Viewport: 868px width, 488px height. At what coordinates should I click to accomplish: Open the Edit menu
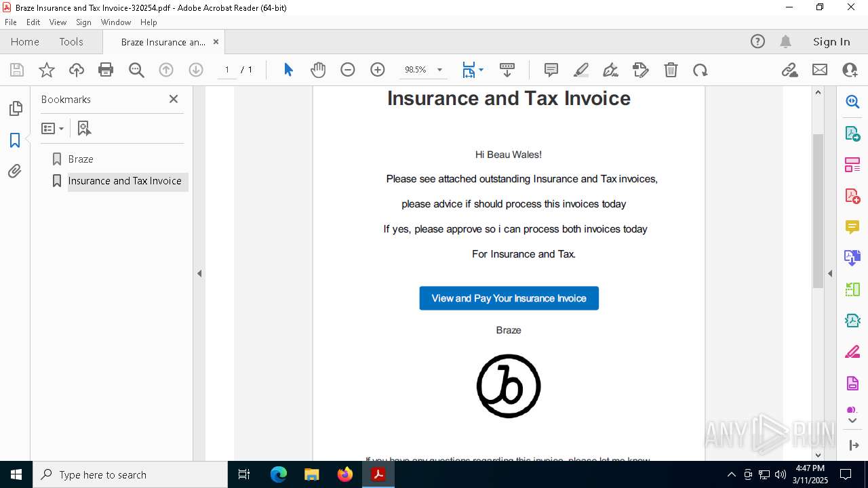(33, 22)
